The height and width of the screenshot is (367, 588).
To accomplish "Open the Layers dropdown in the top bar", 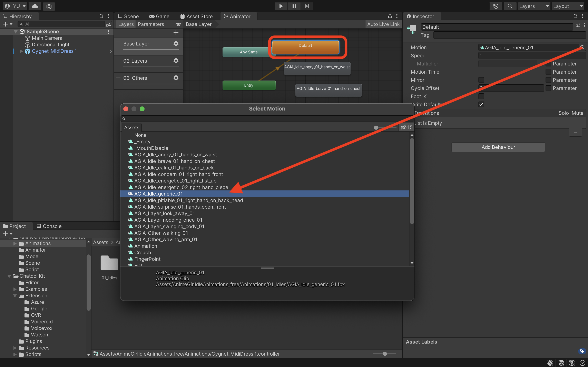I will point(534,6).
